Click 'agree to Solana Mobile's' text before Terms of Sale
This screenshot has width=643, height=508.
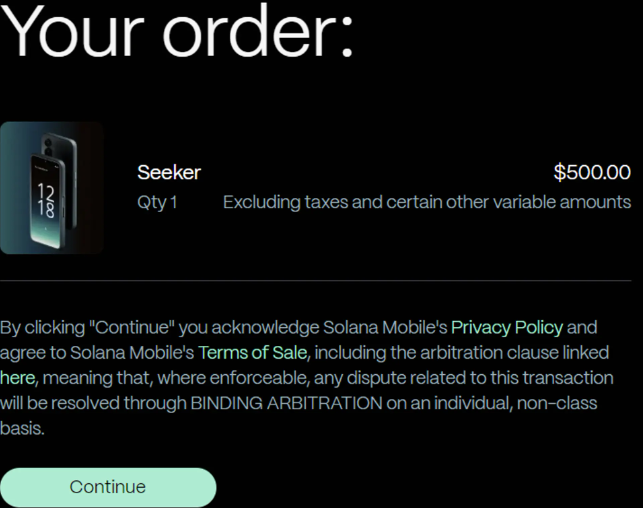click(x=97, y=353)
